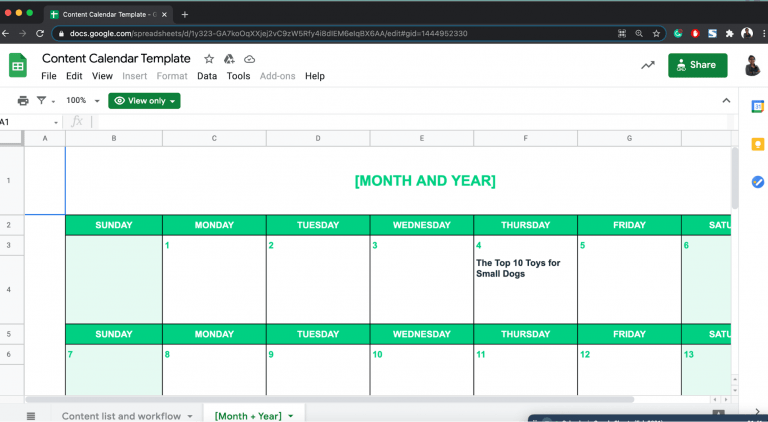
Task: Click the add to Drive icon
Action: [229, 59]
